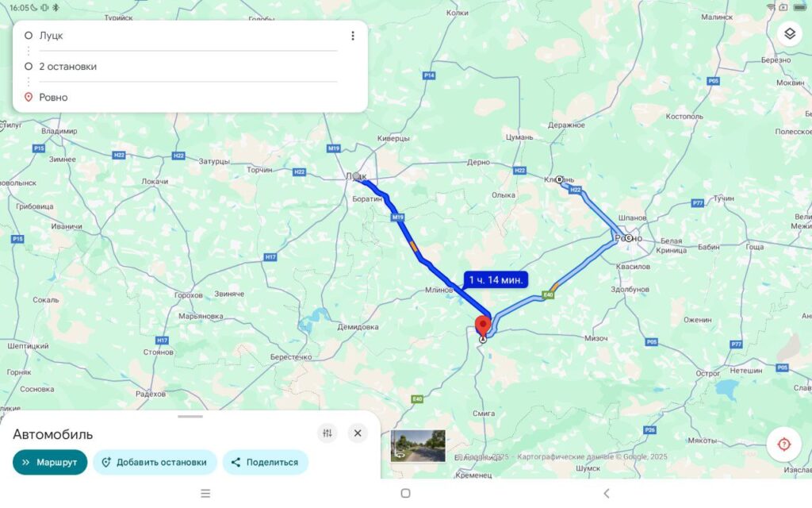812x508 pixels.
Task: Open the map layers button
Action: tap(789, 33)
